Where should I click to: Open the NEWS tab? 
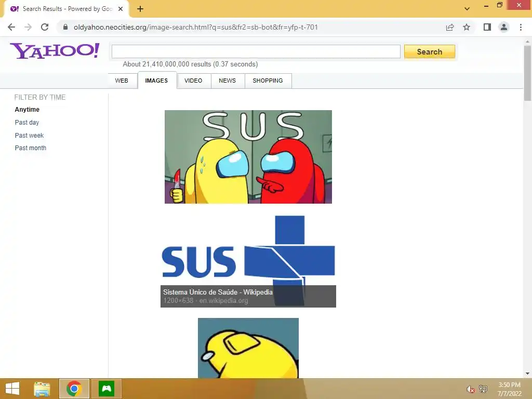[228, 81]
